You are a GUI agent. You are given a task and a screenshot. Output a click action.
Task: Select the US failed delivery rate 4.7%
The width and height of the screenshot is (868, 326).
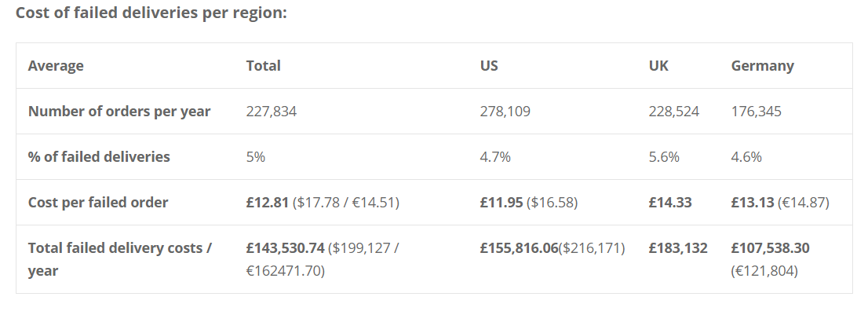(x=495, y=157)
